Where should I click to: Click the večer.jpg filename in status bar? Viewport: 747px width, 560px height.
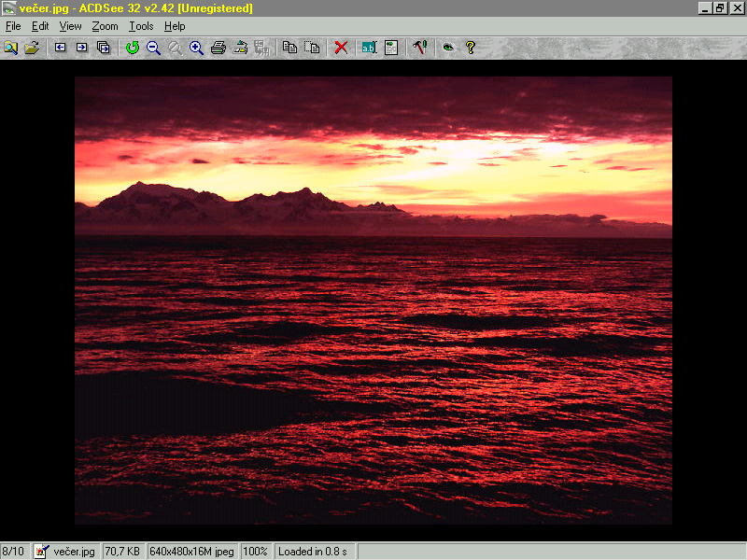(x=74, y=552)
